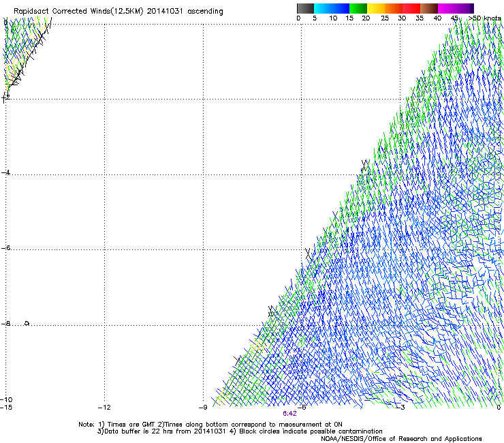Click the '-3' longitude axis label

pyautogui.click(x=400, y=408)
